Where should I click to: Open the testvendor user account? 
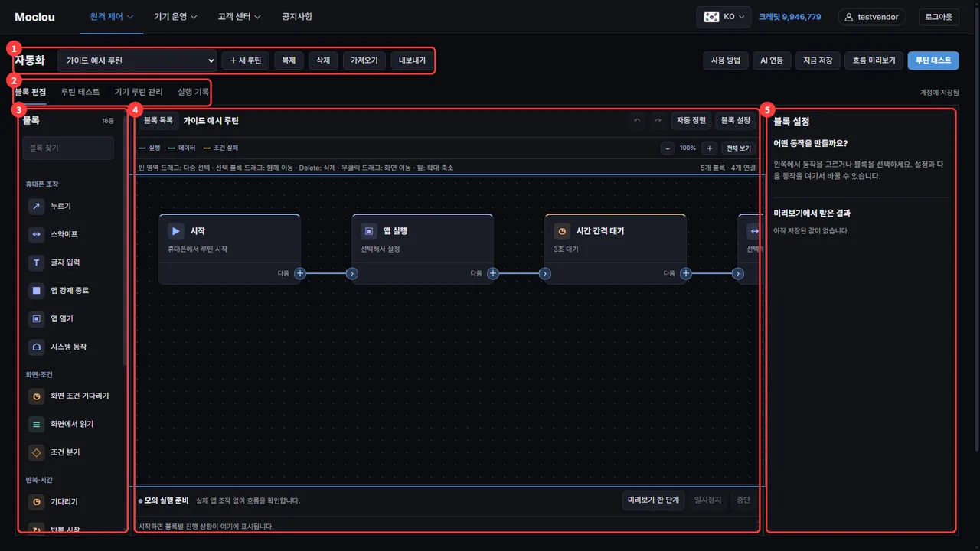coord(872,17)
